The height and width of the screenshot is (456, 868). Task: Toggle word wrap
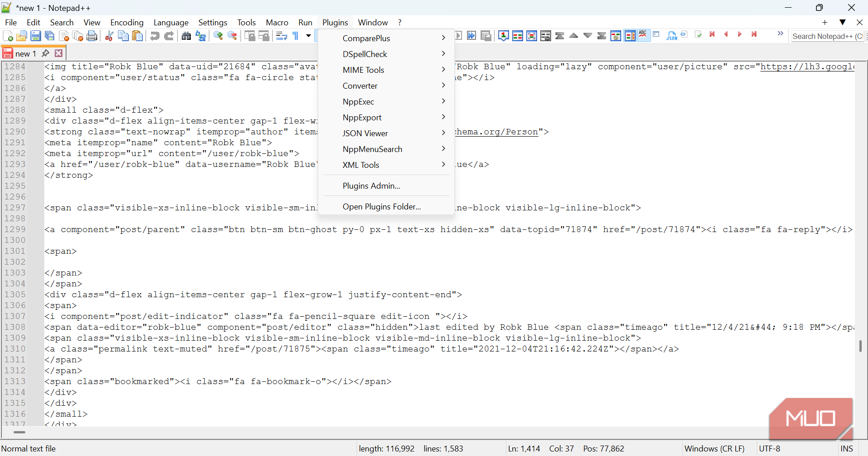point(281,36)
